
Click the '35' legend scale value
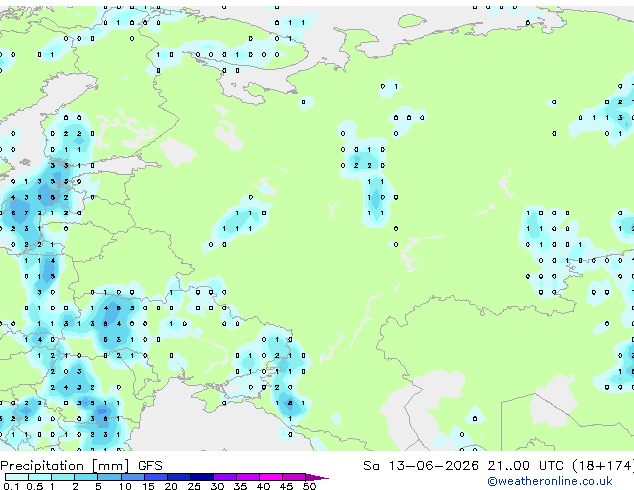[x=240, y=486]
